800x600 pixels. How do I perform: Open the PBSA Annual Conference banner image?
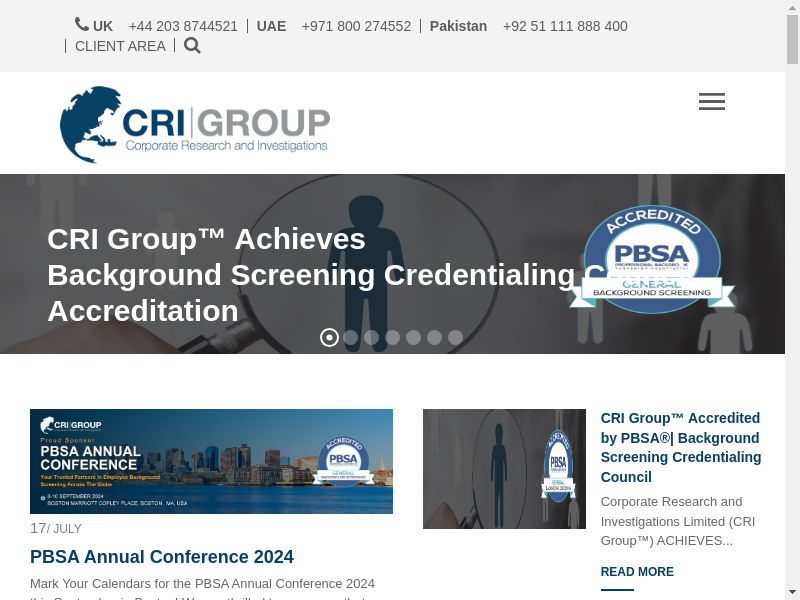click(211, 461)
